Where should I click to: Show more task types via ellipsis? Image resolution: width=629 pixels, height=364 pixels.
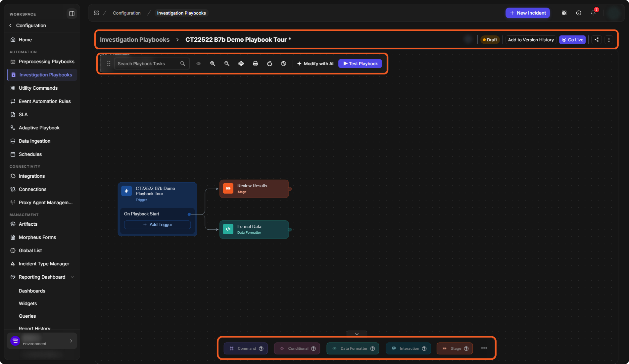tap(484, 348)
